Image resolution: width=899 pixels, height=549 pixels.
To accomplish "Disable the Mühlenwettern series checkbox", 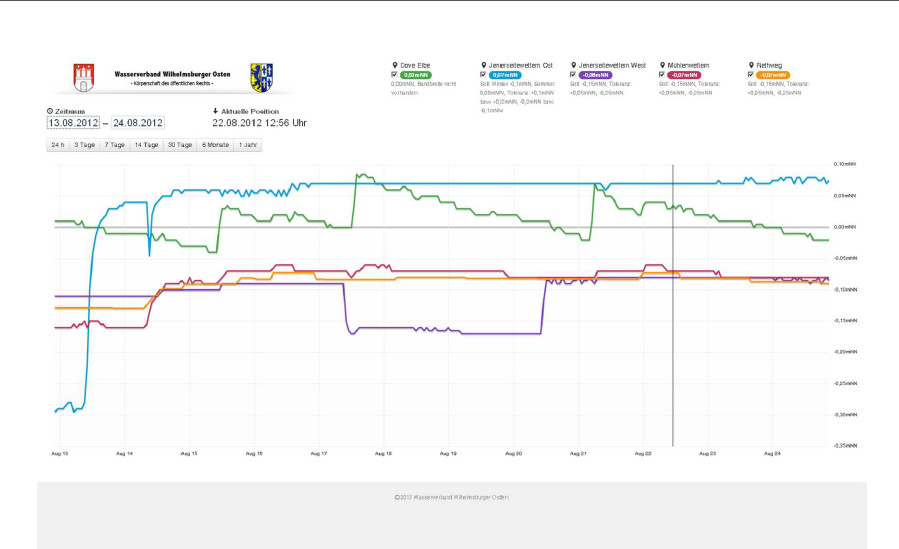I will (662, 75).
